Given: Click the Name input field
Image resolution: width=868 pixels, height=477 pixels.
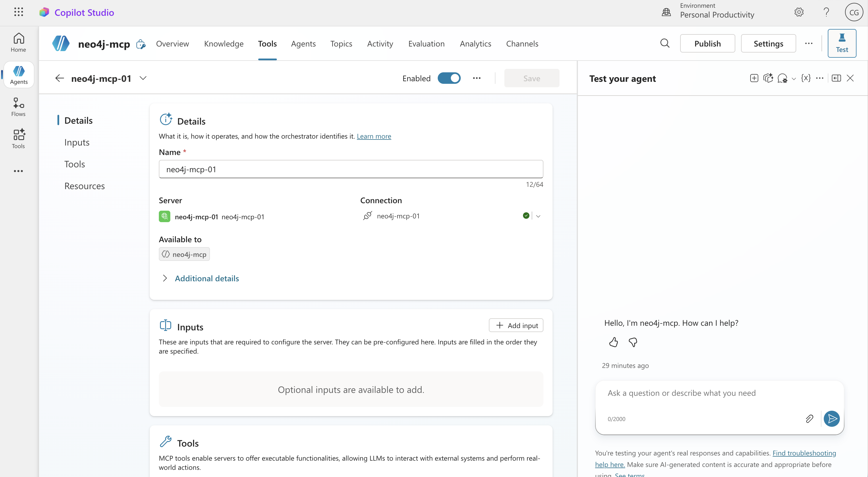Looking at the screenshot, I should (351, 169).
